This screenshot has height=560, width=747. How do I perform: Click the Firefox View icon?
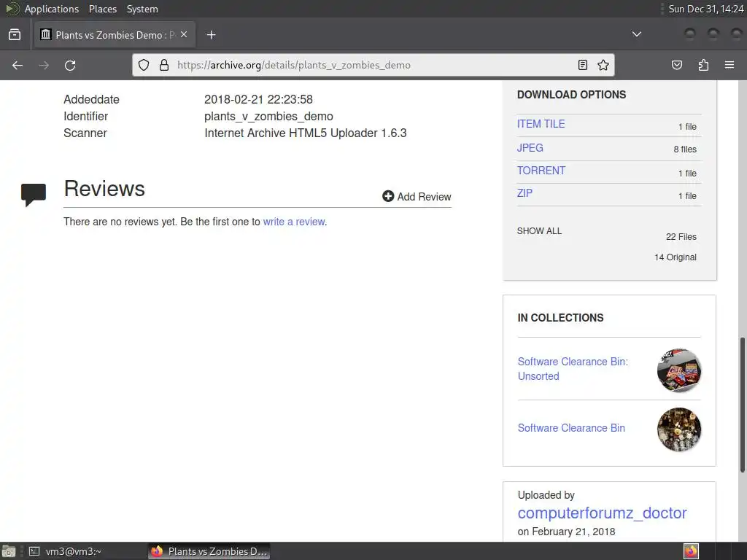pyautogui.click(x=15, y=35)
